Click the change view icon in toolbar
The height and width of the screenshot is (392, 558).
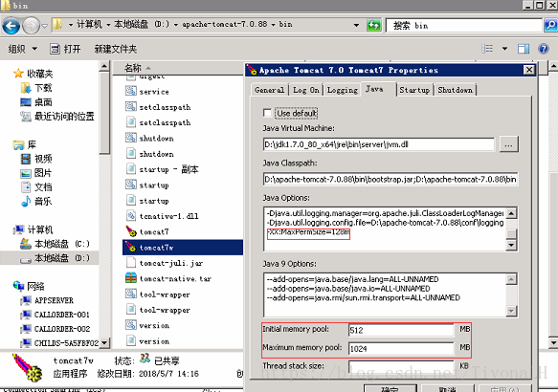487,49
